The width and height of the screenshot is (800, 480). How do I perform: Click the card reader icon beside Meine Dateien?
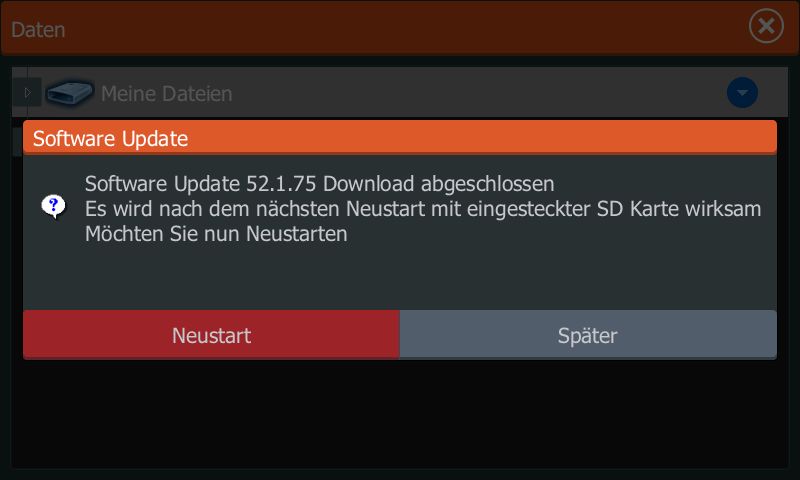69,92
